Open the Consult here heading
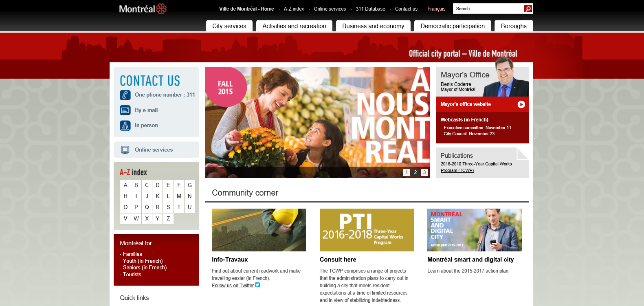The height and width of the screenshot is (306, 644). click(338, 260)
